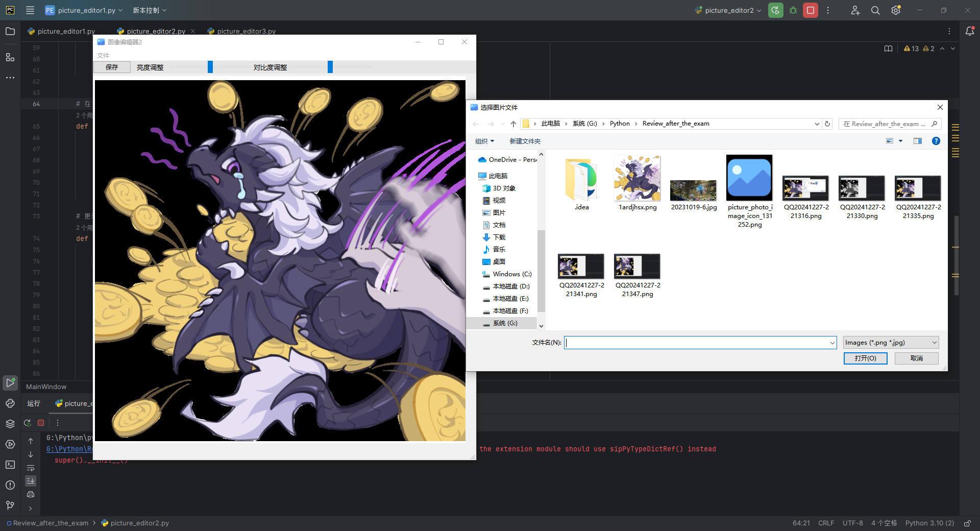Open project dropdown picture_editor1.py in title bar
980x531 pixels.
[x=84, y=10]
